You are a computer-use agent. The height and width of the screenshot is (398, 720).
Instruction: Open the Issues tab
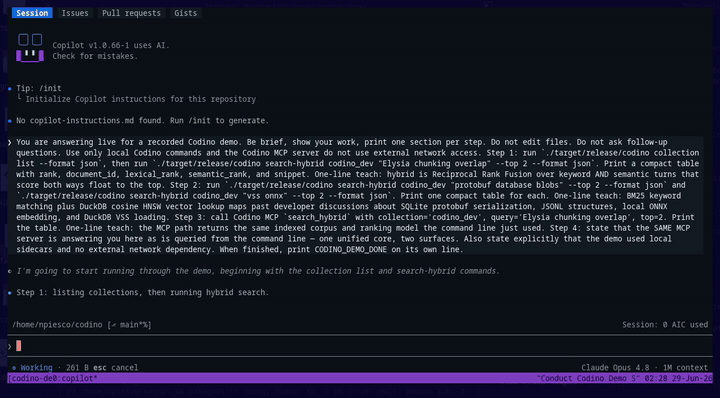(x=75, y=13)
